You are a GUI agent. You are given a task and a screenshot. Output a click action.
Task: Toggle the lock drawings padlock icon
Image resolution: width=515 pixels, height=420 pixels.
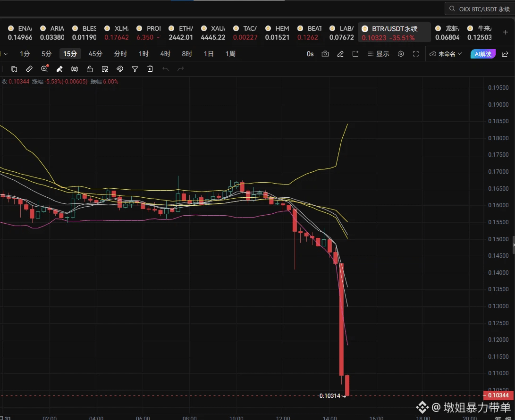pos(90,69)
